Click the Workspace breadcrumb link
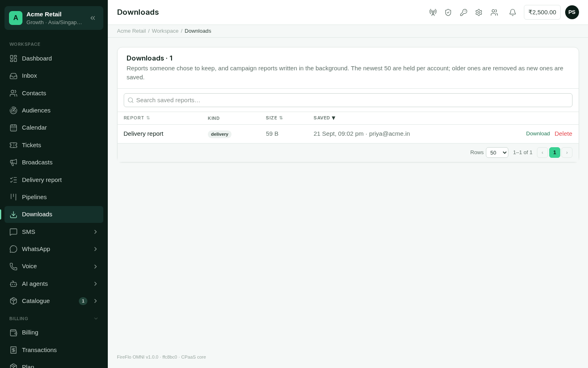The height and width of the screenshot is (368, 588). coord(165,31)
